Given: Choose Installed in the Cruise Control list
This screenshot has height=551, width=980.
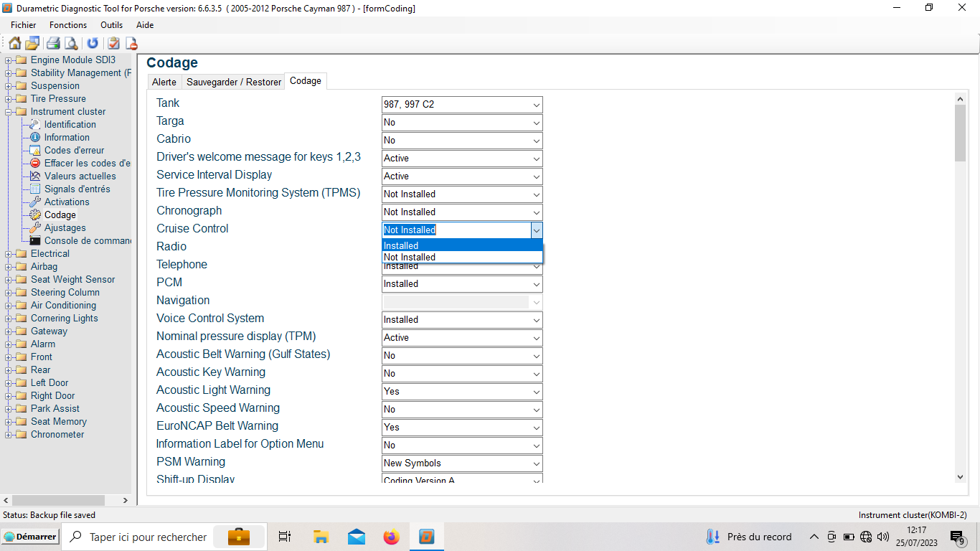Looking at the screenshot, I should 462,245.
